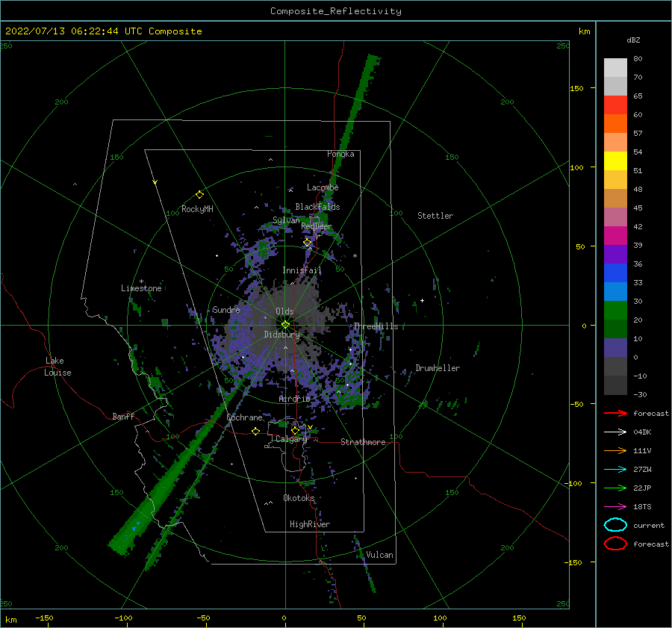The width and height of the screenshot is (672, 628).
Task: Click the Okotoks label
Action: click(299, 498)
